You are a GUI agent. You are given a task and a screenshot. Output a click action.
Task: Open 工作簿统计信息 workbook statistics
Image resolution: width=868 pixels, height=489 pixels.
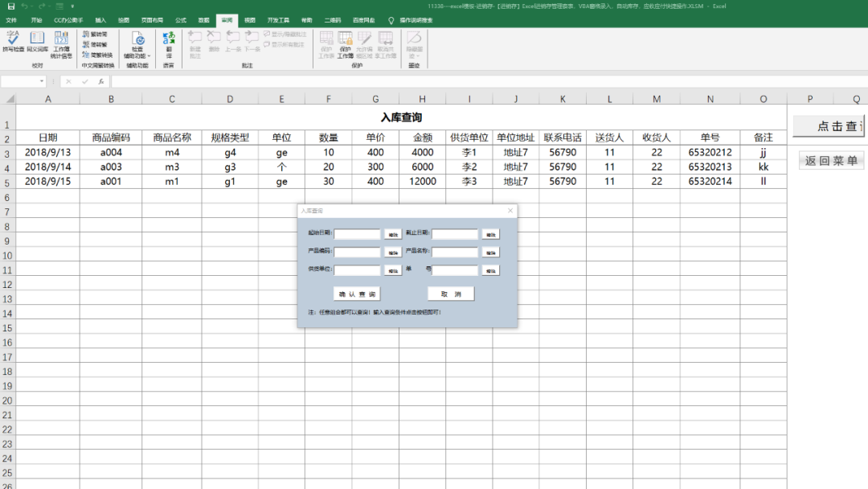click(x=61, y=45)
